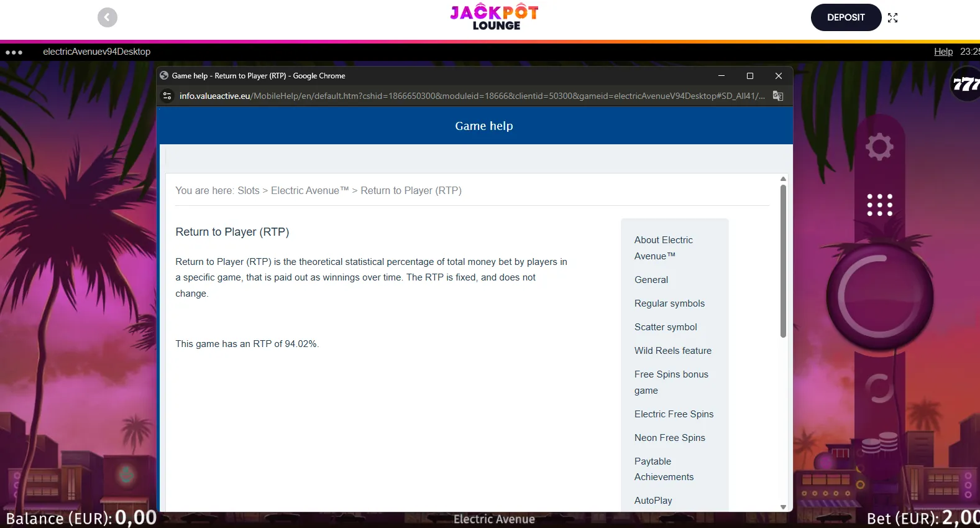Open the AutoPlay help topic
This screenshot has width=980, height=528.
653,501
